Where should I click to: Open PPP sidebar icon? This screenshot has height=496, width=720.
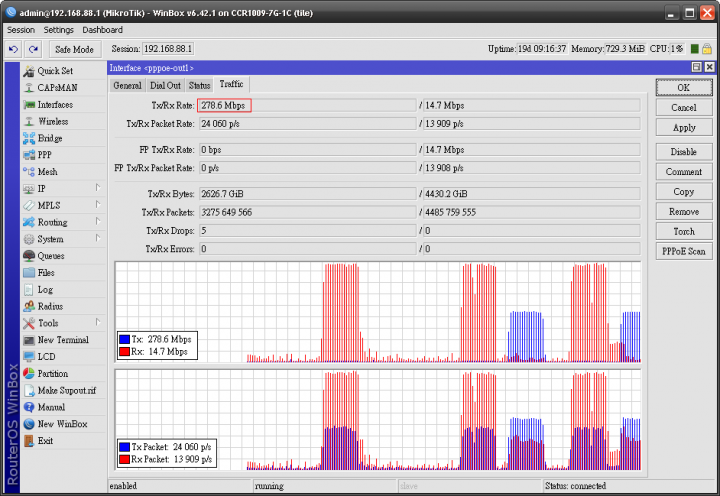tap(29, 155)
